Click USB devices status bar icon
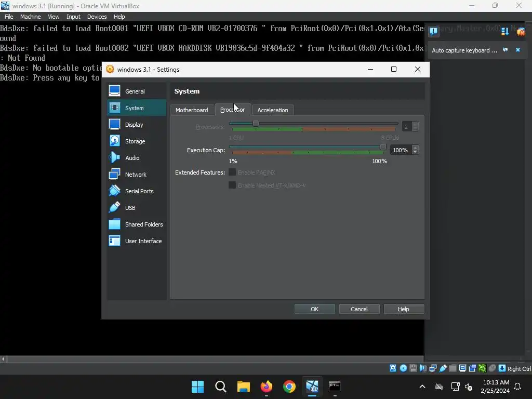 tap(443, 368)
